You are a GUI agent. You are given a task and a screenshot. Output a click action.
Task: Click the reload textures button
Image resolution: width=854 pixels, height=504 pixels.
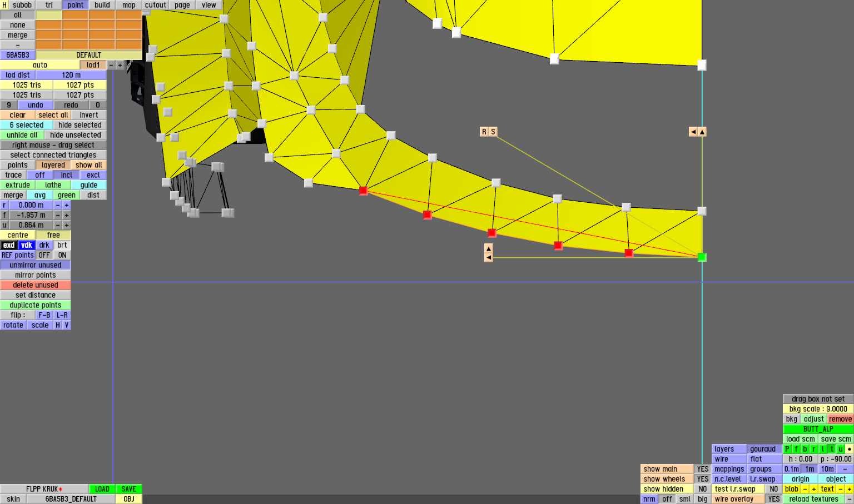[x=814, y=499]
